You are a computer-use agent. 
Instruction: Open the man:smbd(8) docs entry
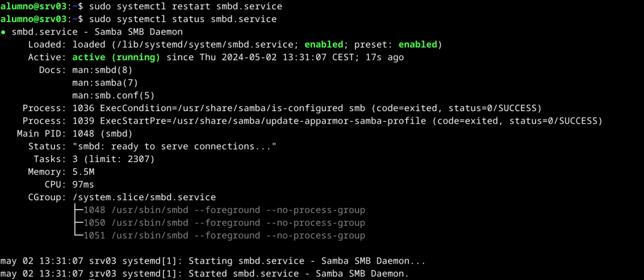pyautogui.click(x=103, y=70)
